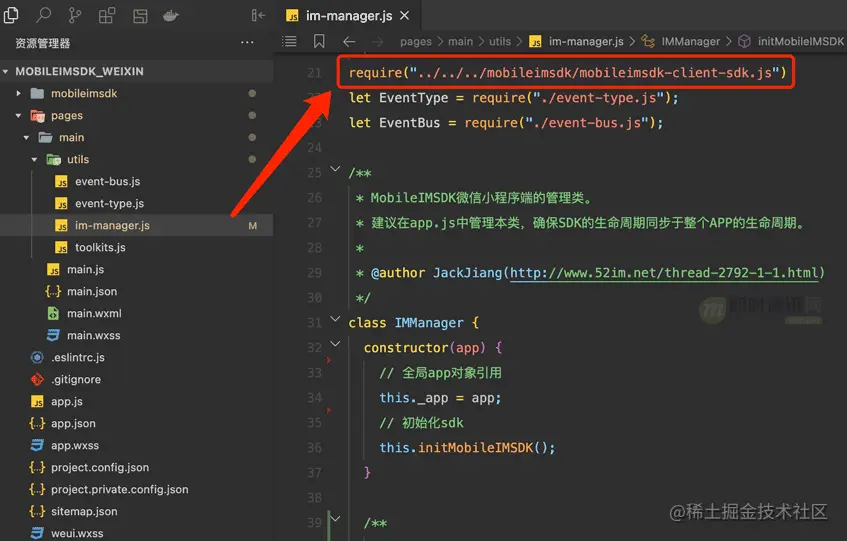Expand the mobileimsdk folder arrow
The width and height of the screenshot is (847, 541).
click(x=18, y=93)
